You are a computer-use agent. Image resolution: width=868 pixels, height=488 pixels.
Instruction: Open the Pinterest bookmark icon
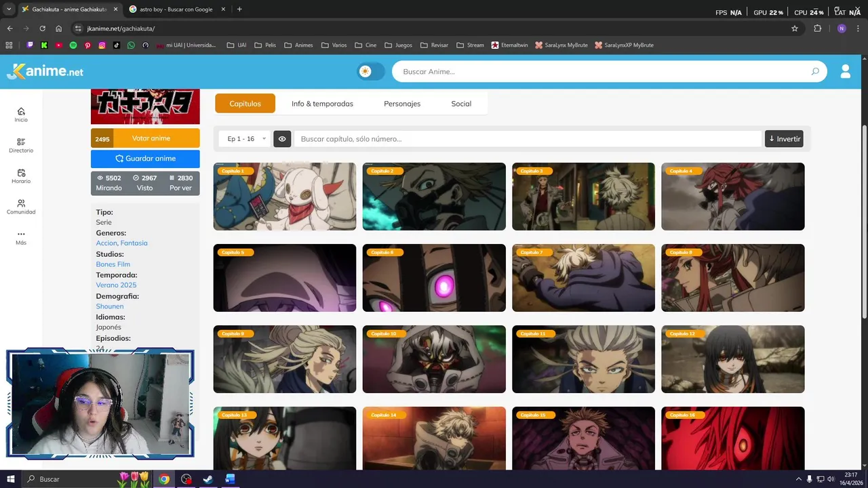pyautogui.click(x=87, y=45)
